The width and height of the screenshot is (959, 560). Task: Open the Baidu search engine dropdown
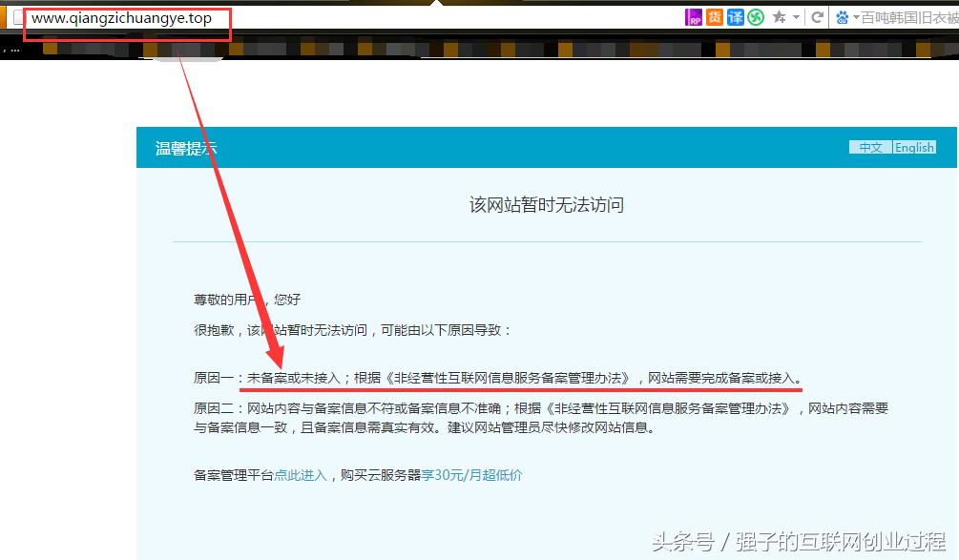coord(855,16)
